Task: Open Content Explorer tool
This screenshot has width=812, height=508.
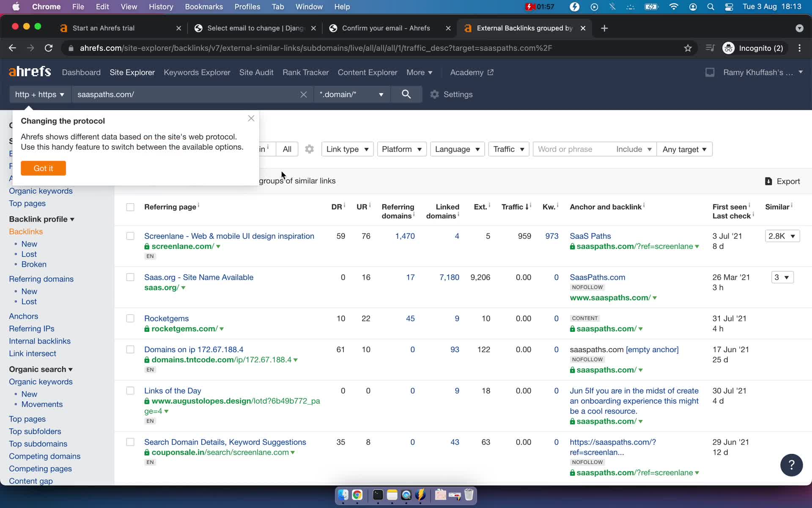Action: point(367,72)
